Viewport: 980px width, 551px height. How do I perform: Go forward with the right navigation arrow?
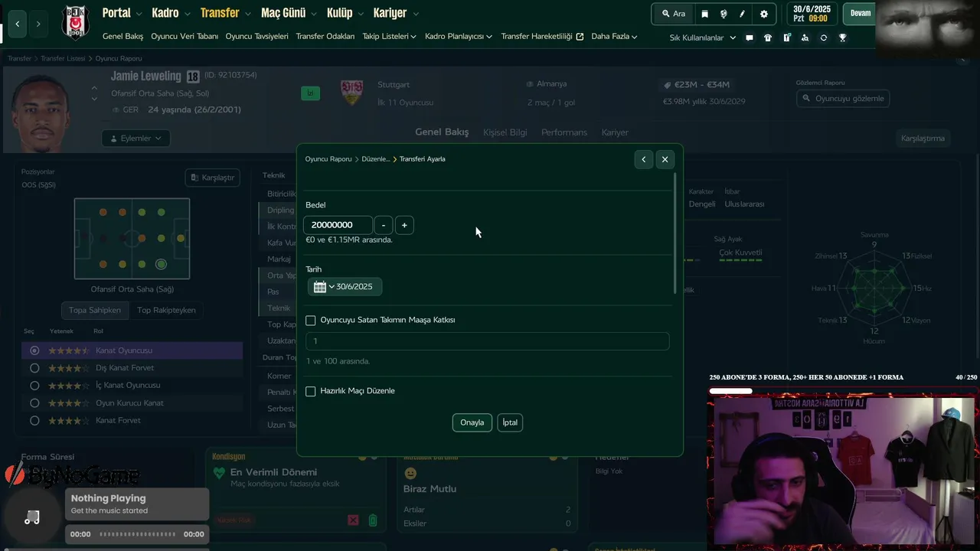pyautogui.click(x=38, y=24)
